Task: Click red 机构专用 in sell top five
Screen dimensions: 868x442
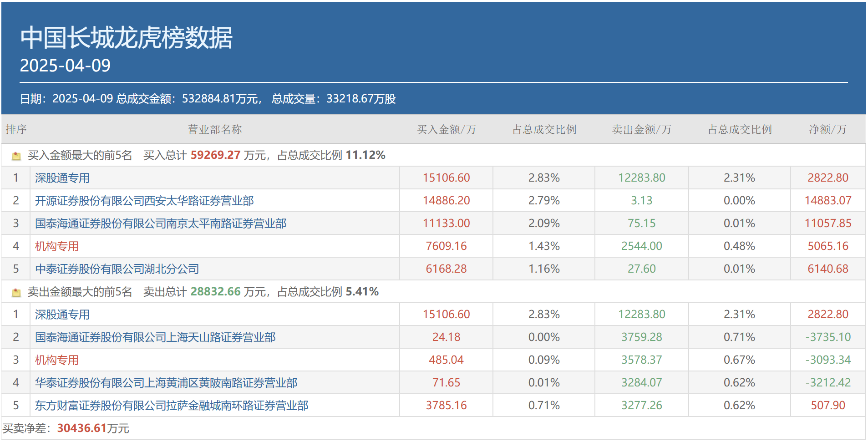Action: click(57, 360)
